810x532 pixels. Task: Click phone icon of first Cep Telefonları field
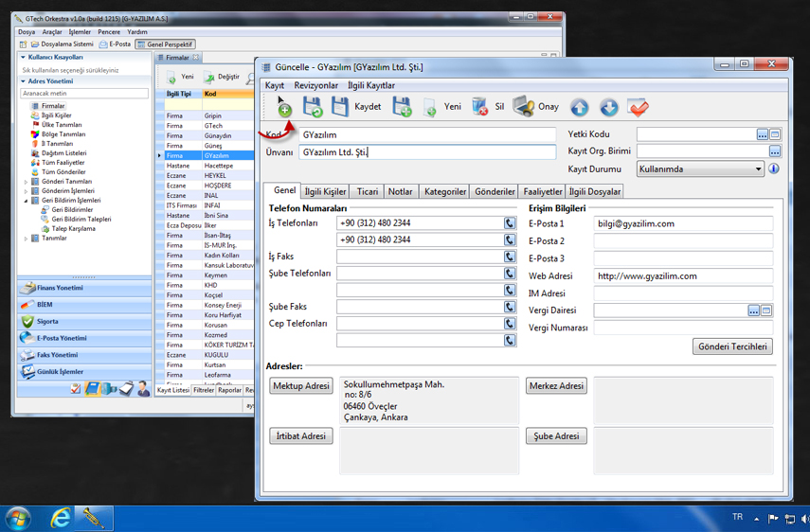pos(510,324)
